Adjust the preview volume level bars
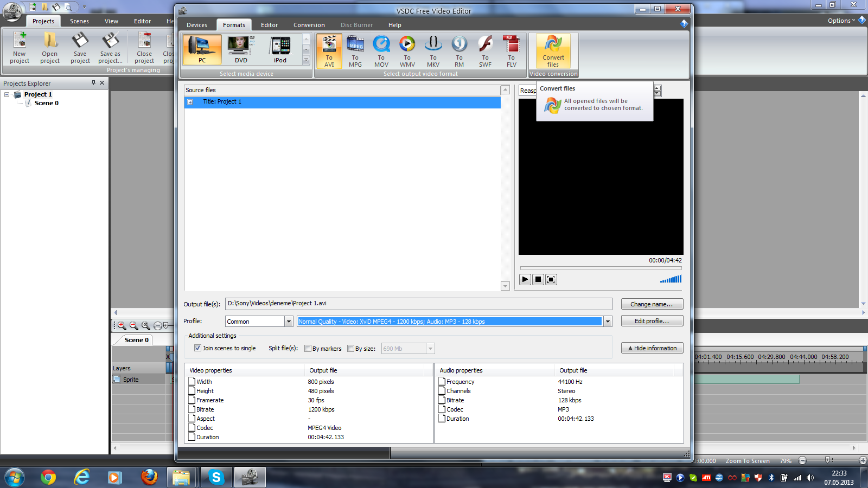The image size is (868, 488). point(671,279)
